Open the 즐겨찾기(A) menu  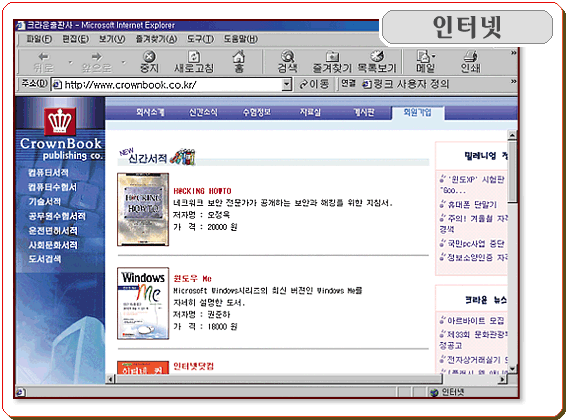point(156,39)
